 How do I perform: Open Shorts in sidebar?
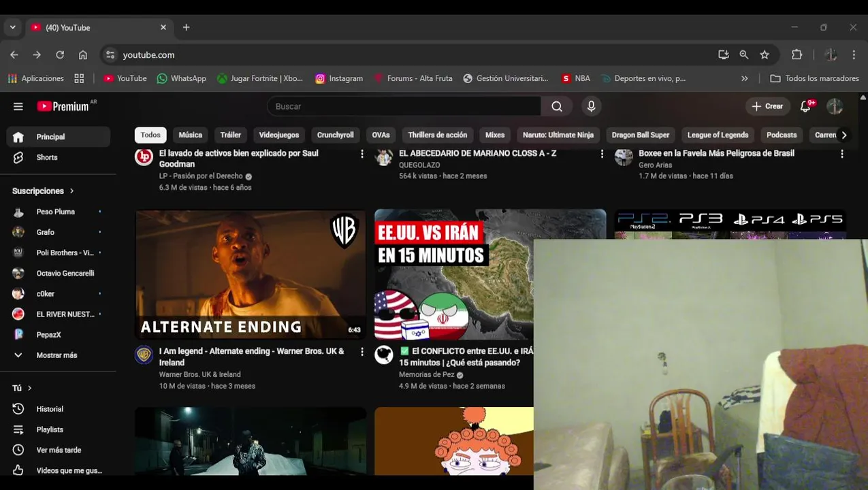(58, 157)
